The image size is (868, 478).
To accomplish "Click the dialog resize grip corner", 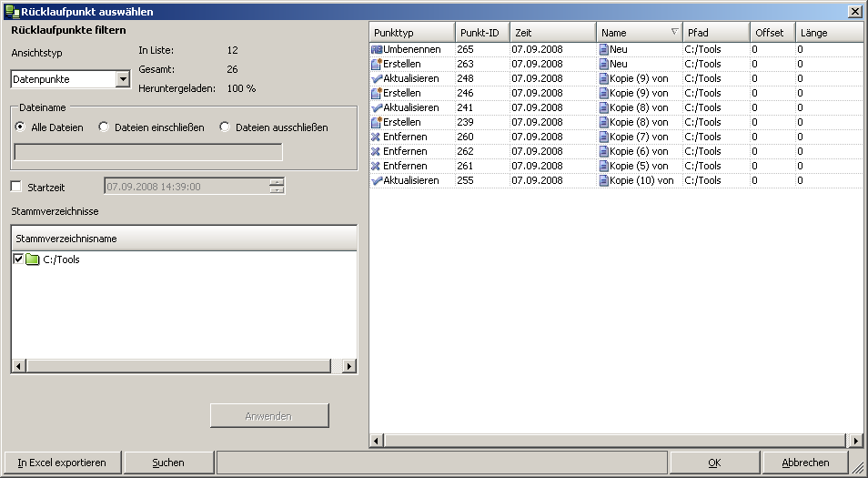I will [857, 469].
